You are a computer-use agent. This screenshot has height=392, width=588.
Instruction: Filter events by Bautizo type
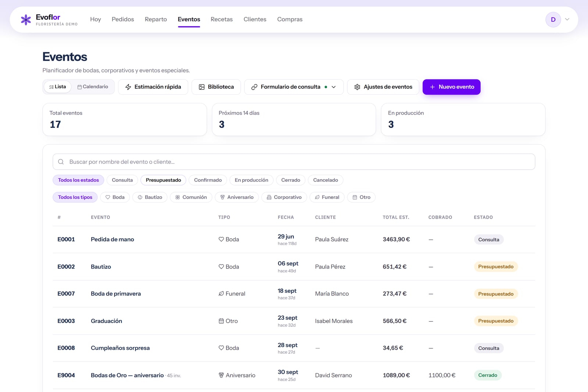pyautogui.click(x=150, y=197)
